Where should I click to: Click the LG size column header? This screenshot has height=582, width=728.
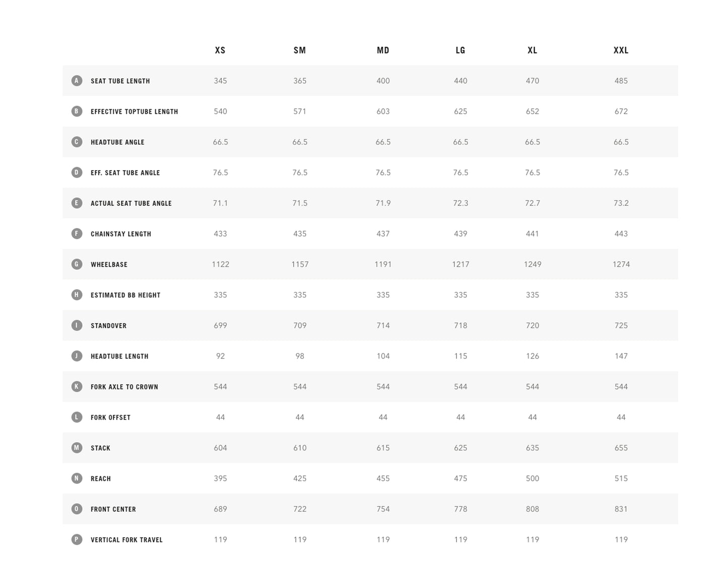click(460, 50)
